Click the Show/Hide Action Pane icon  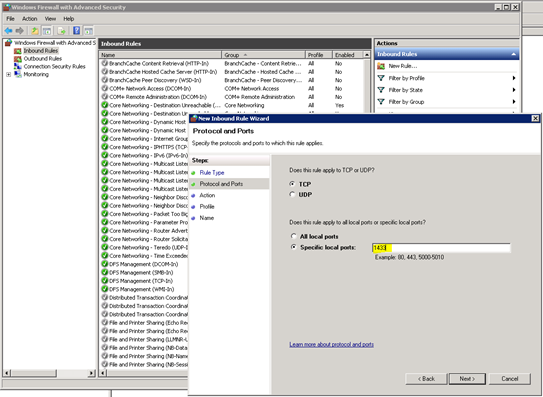[89, 31]
